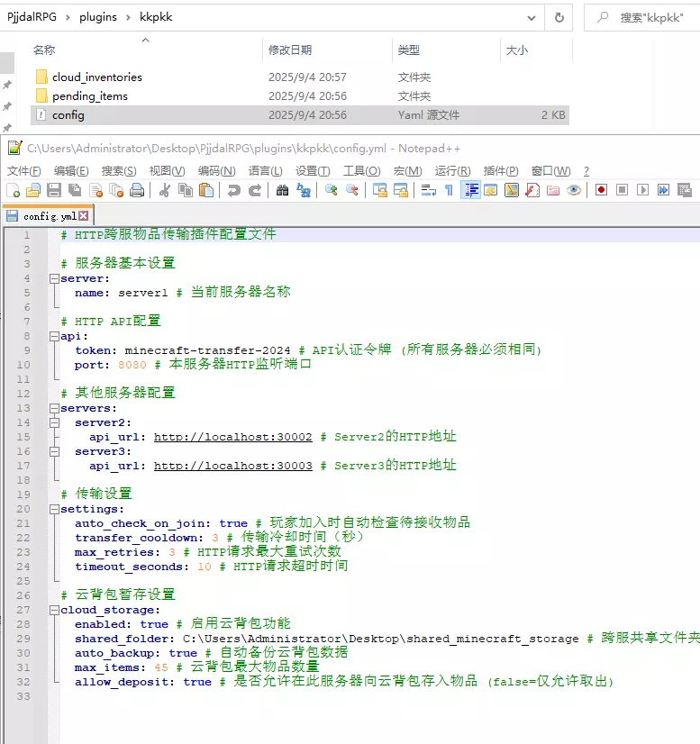Save the file using the Save toolbar icon

pos(54,190)
